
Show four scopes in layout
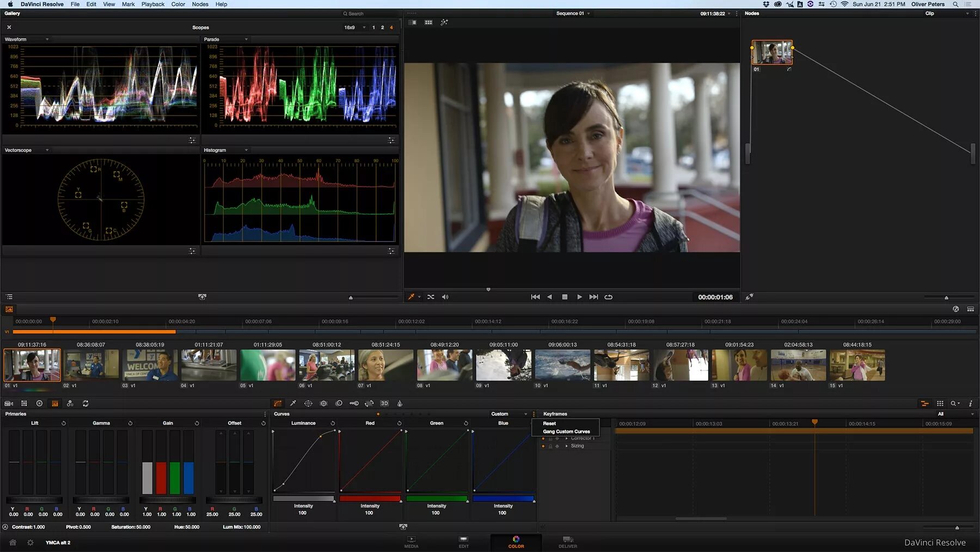tap(391, 27)
